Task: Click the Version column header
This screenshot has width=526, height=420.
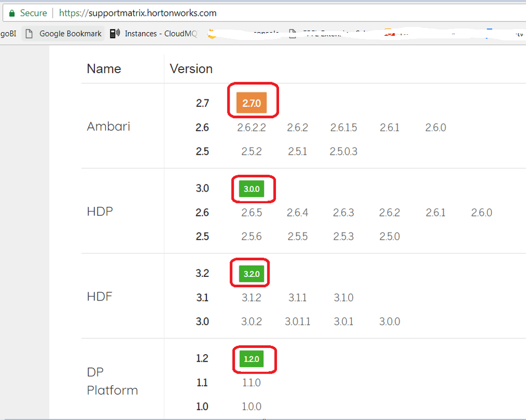Action: coord(191,69)
